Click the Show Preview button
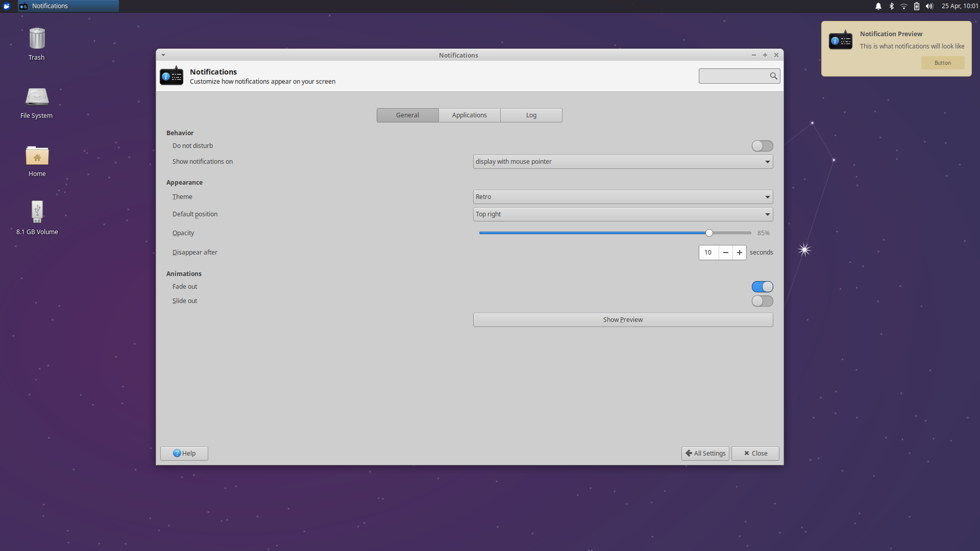Viewport: 980px width, 551px height. (x=623, y=320)
